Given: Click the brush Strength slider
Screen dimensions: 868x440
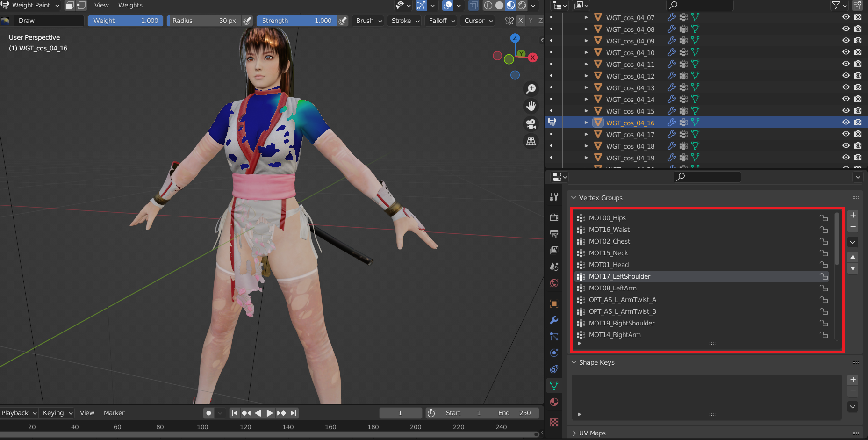Looking at the screenshot, I should [297, 21].
